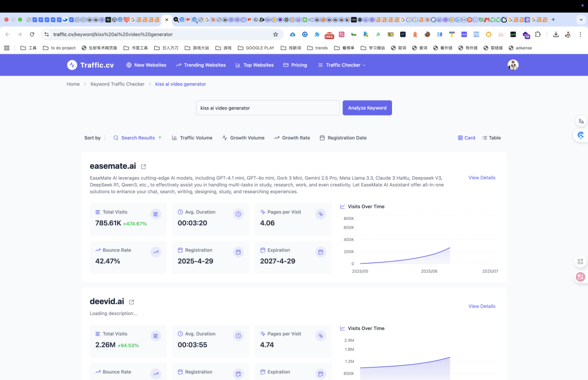
Task: Sort by Registration Date
Action: 343,138
